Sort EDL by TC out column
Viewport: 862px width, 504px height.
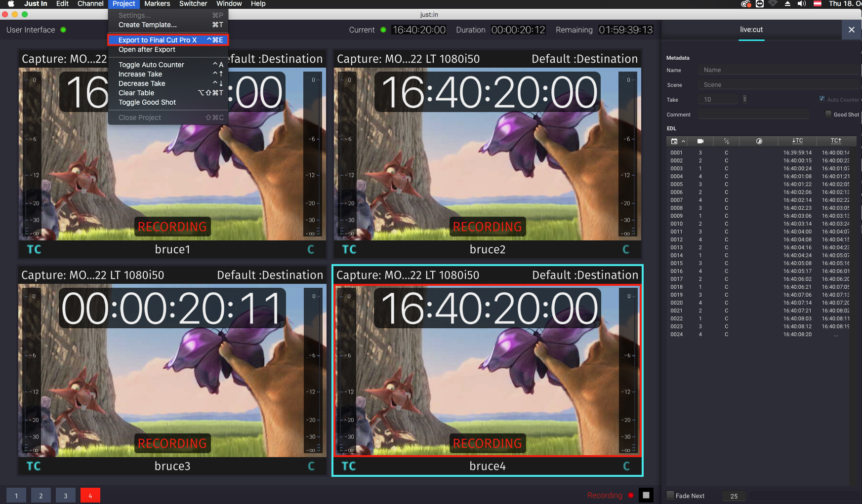(x=836, y=141)
